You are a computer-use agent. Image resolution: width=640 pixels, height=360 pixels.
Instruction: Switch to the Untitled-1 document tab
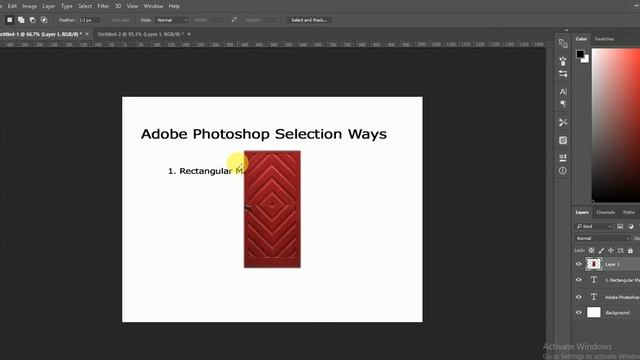40,34
